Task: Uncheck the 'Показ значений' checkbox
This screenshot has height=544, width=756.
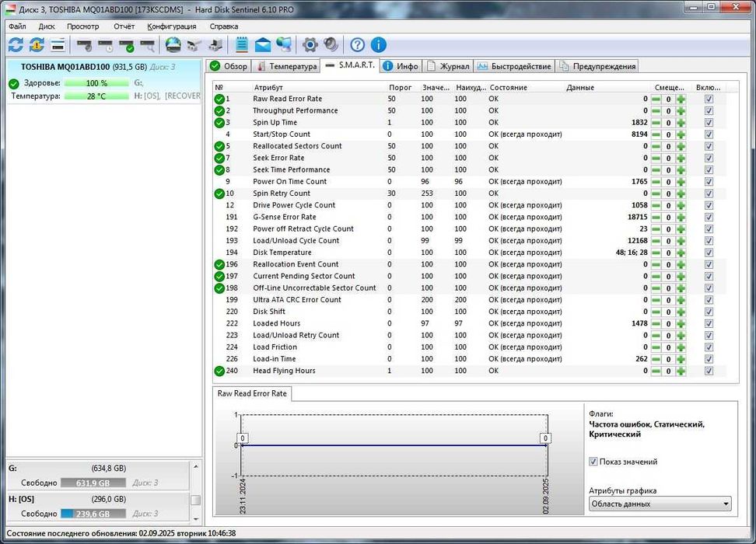Action: 593,462
